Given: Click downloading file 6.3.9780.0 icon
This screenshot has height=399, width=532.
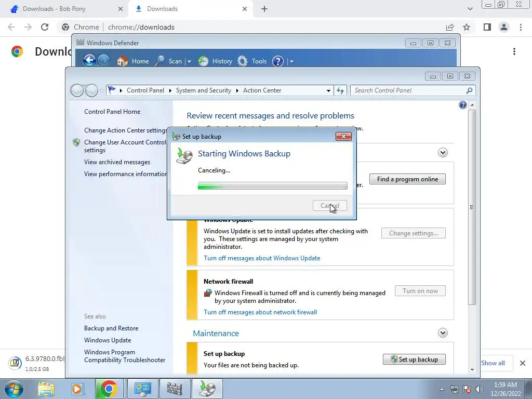Looking at the screenshot, I should [15, 363].
